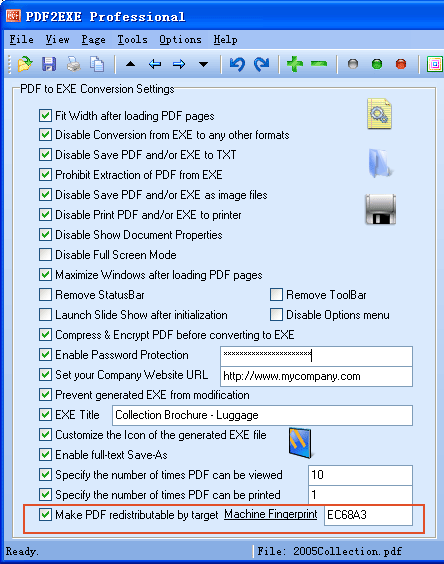Uncheck Fit Width after loading PDF pages
The height and width of the screenshot is (564, 444).
point(45,115)
